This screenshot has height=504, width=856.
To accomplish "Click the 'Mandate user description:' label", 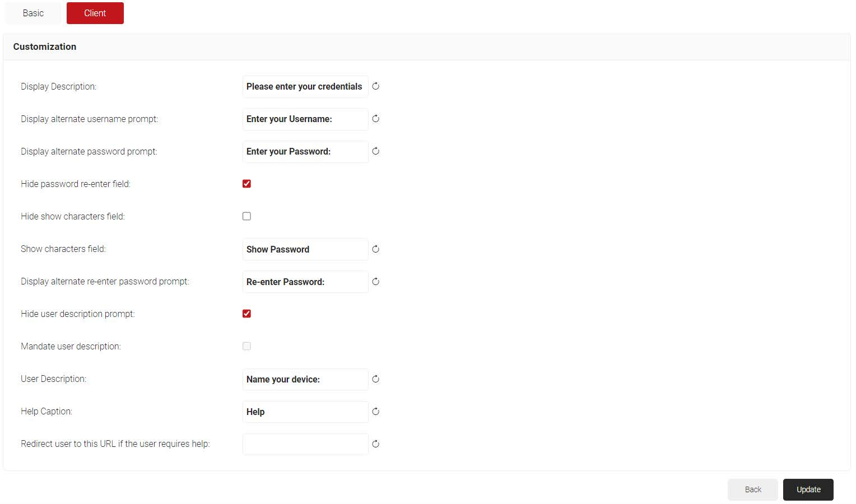I will [71, 346].
